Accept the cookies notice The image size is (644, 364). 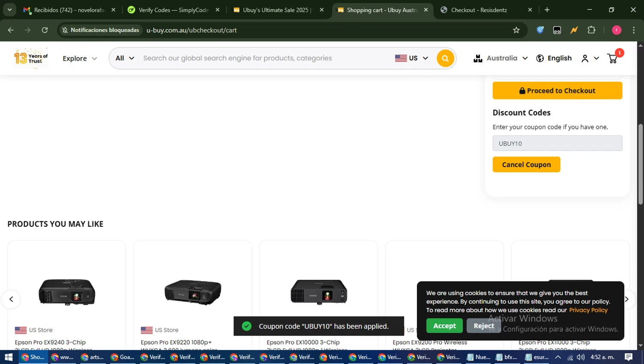[x=444, y=326]
